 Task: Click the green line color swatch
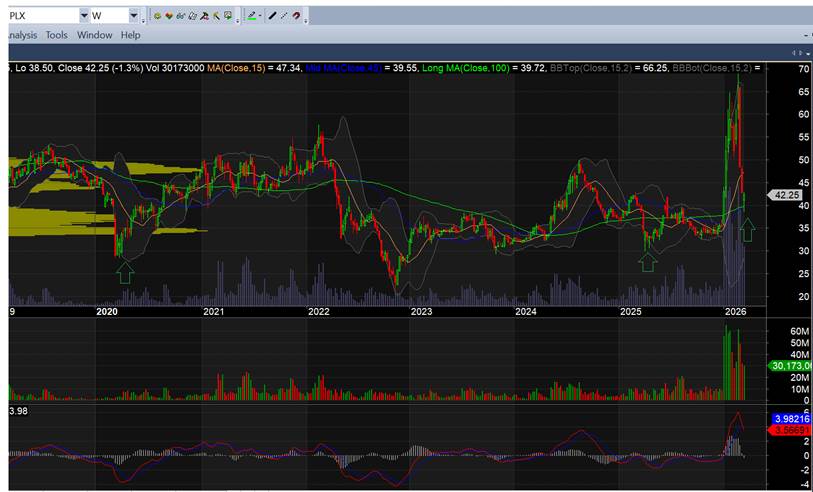(x=251, y=16)
